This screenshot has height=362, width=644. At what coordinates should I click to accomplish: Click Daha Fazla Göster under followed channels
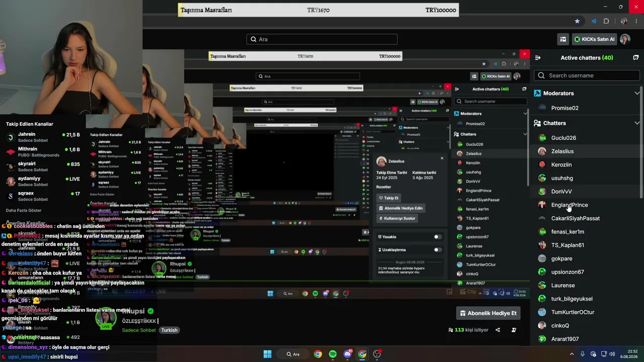(24, 210)
